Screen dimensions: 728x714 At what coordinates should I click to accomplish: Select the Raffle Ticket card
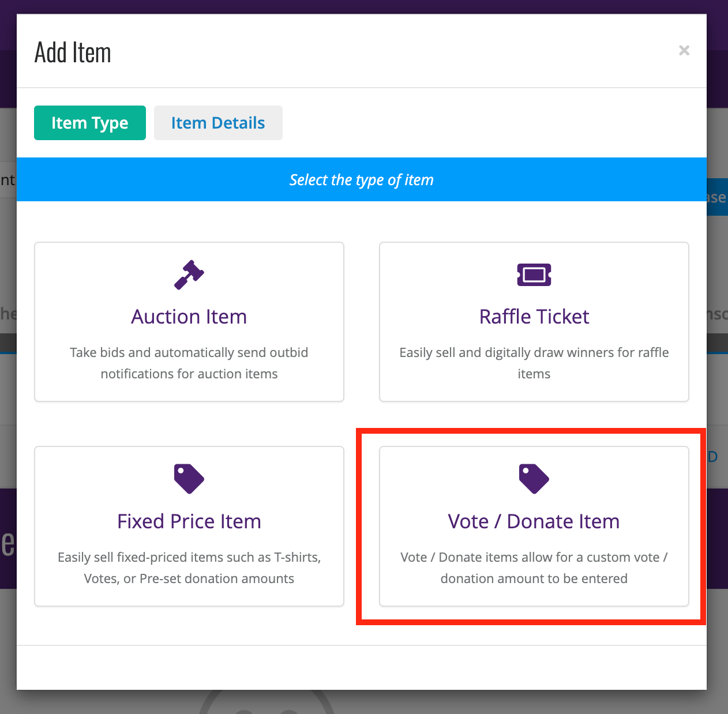pyautogui.click(x=534, y=322)
